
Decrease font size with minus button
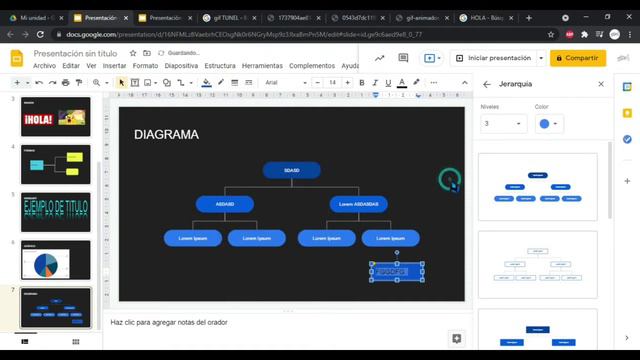point(318,83)
